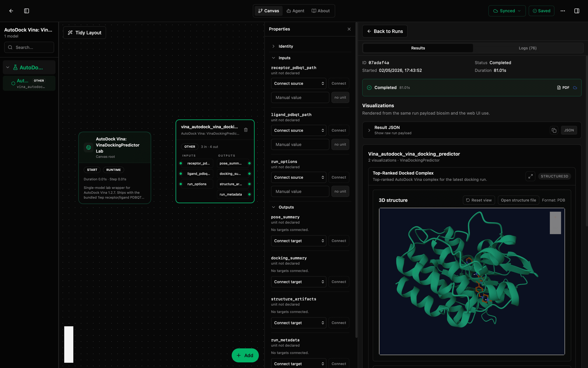Open Connect source dropdown for receptor_pdbqt_path
Screen dimensions: 588x368
[x=298, y=83]
